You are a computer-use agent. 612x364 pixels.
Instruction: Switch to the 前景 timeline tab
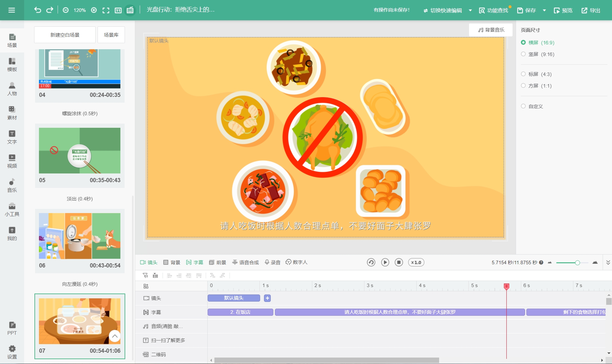click(x=218, y=263)
